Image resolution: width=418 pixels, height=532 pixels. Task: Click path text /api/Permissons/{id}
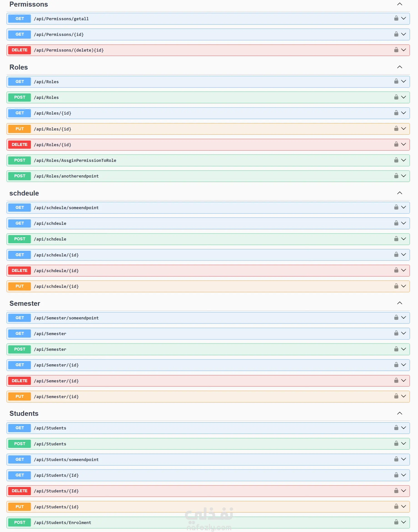tap(59, 35)
